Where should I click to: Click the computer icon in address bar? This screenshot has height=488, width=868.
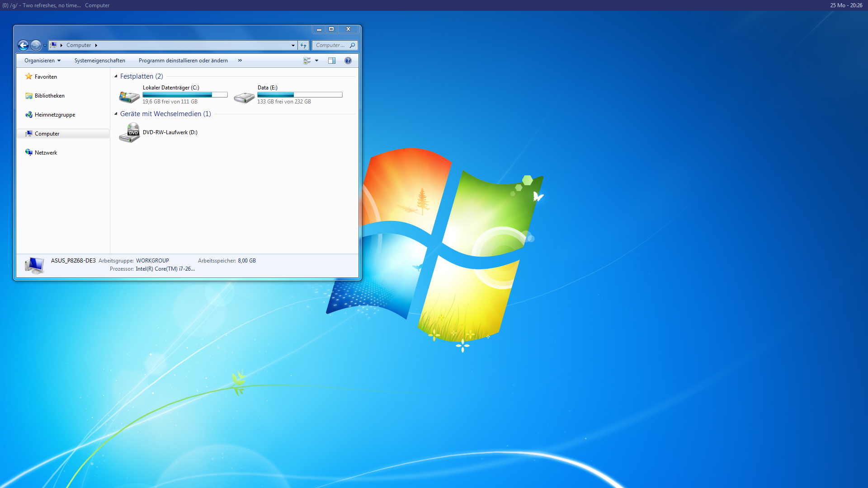coord(53,45)
